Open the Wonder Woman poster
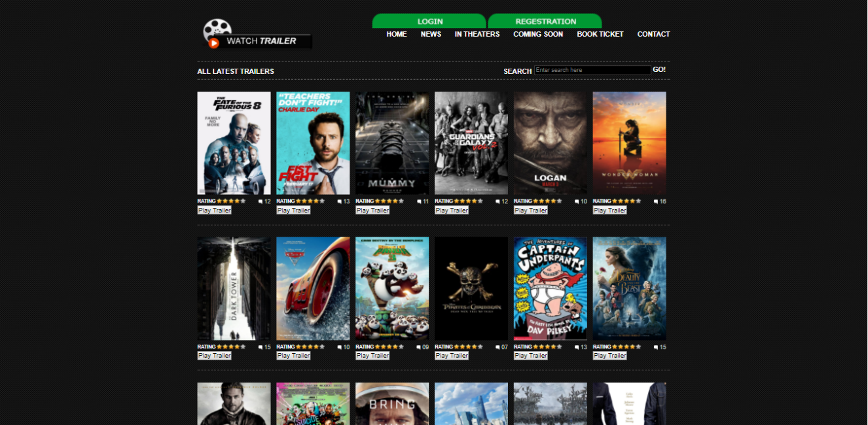This screenshot has height=425, width=868. tap(630, 143)
